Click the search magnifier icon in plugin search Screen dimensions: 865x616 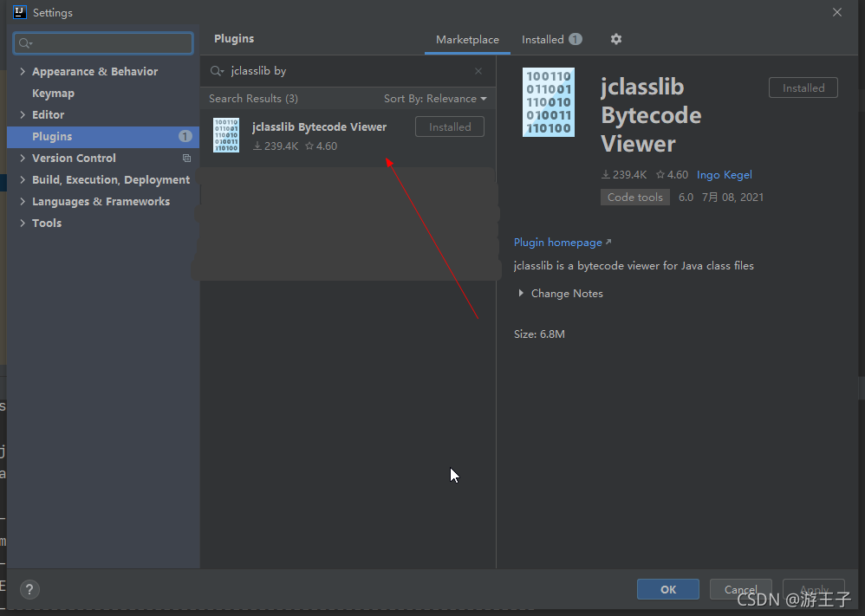[217, 71]
